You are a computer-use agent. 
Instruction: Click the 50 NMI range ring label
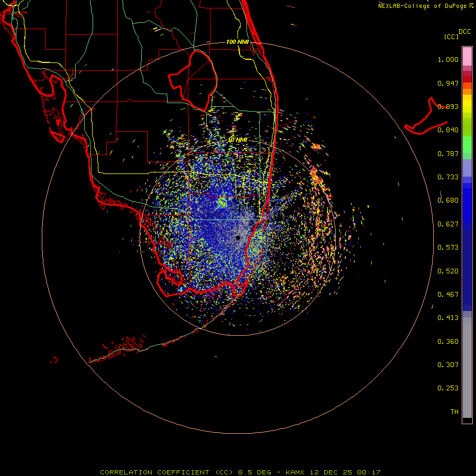(237, 140)
